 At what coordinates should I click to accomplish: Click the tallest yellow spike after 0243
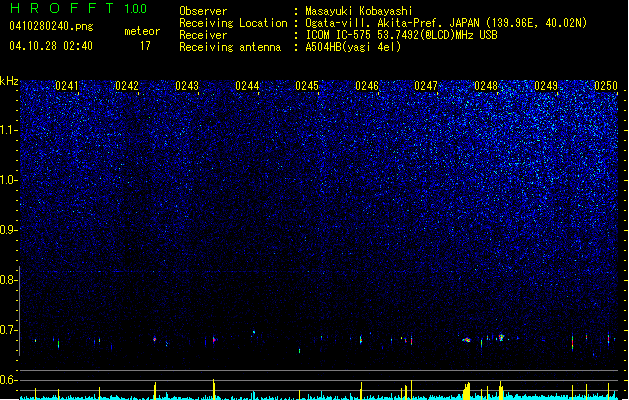[x=214, y=389]
